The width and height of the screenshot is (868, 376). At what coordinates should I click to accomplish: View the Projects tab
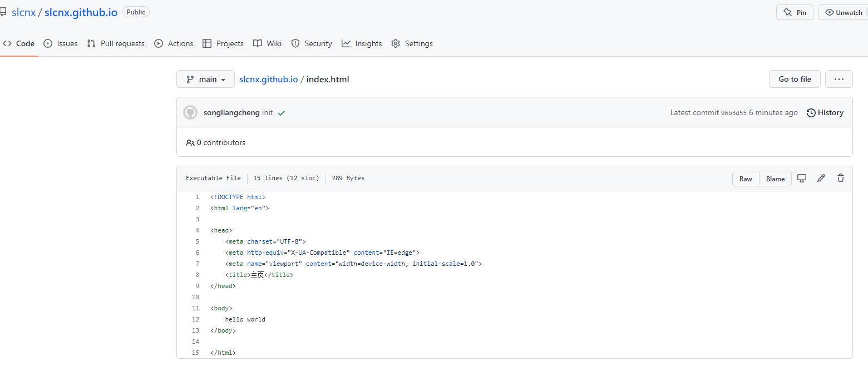coord(223,43)
